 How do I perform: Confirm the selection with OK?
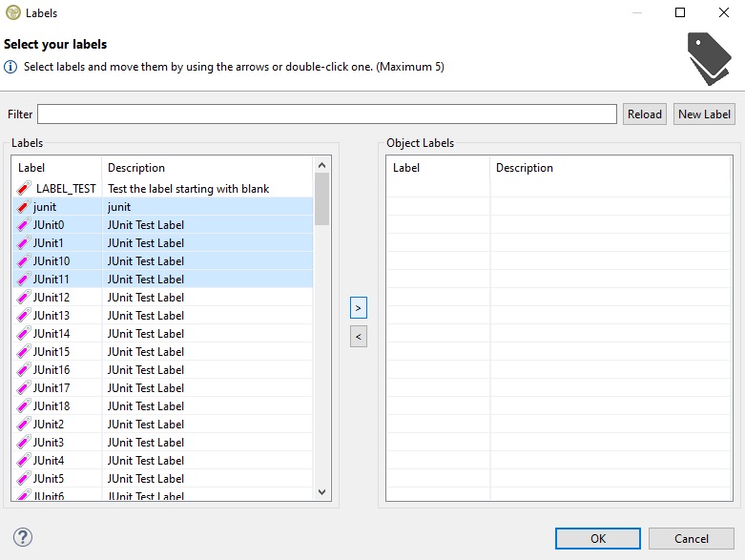[x=597, y=538]
